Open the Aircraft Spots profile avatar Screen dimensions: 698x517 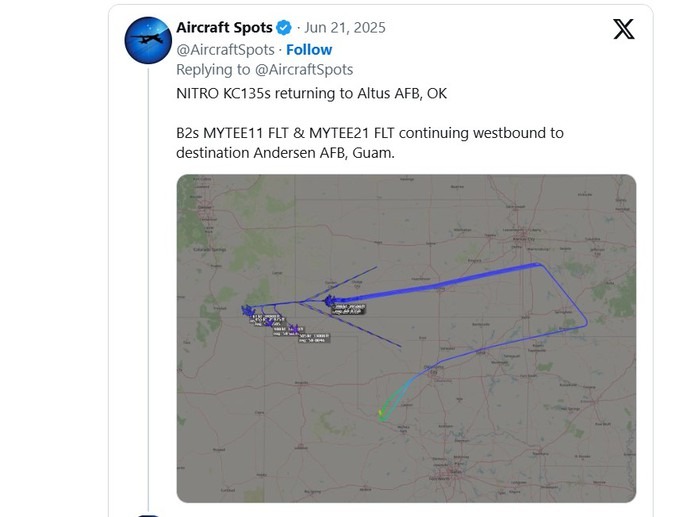[x=148, y=41]
